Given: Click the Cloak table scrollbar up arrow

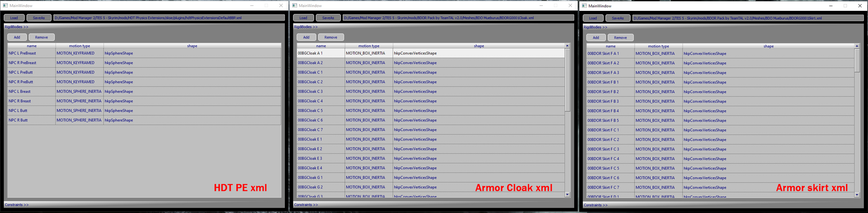Looking at the screenshot, I should (x=567, y=46).
